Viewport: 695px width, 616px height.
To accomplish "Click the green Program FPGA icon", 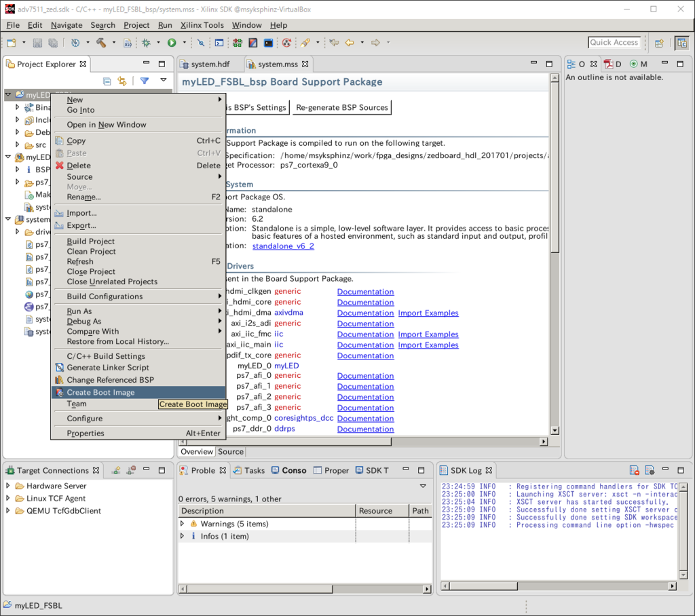I will coord(237,43).
